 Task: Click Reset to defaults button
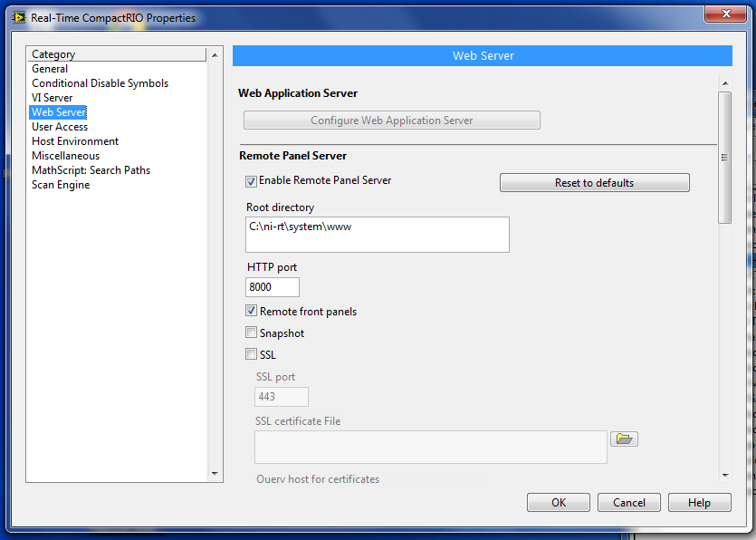click(595, 182)
